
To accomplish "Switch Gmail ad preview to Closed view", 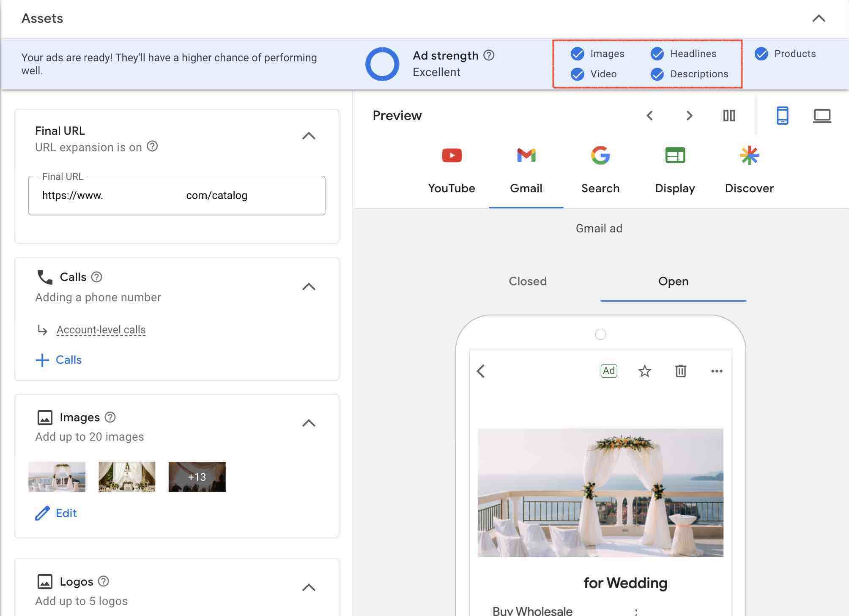I will [x=527, y=281].
